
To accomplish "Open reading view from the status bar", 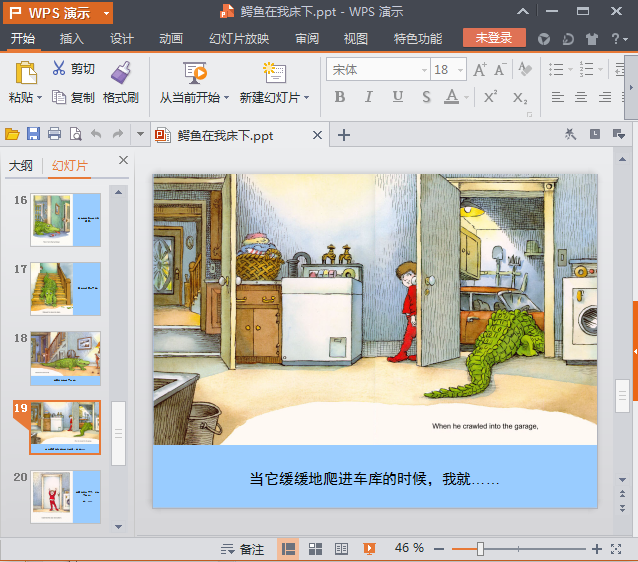I will 341,549.
